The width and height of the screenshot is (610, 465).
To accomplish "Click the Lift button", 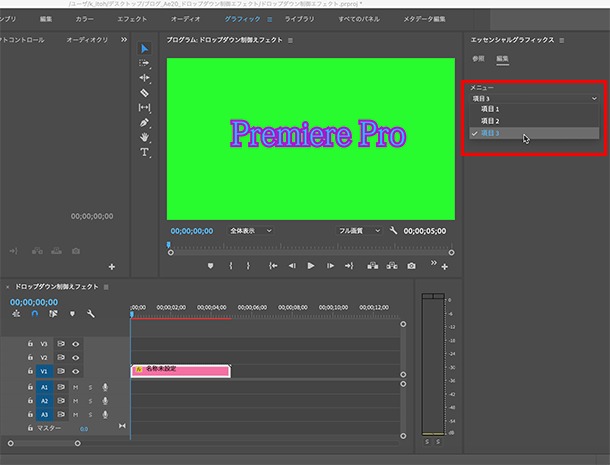I will (373, 266).
